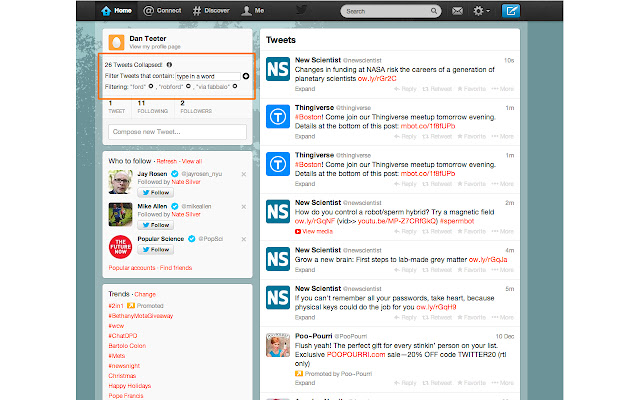640x400 pixels.
Task: Dismiss the Popular Science suggestion
Action: pyautogui.click(x=244, y=239)
